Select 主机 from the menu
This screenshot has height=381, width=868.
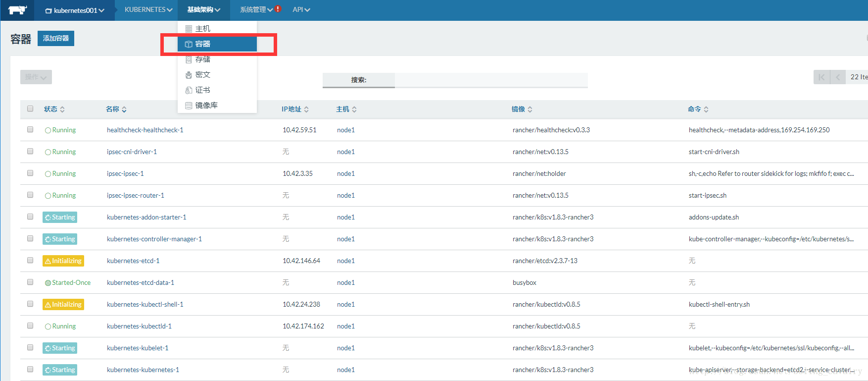pyautogui.click(x=217, y=29)
